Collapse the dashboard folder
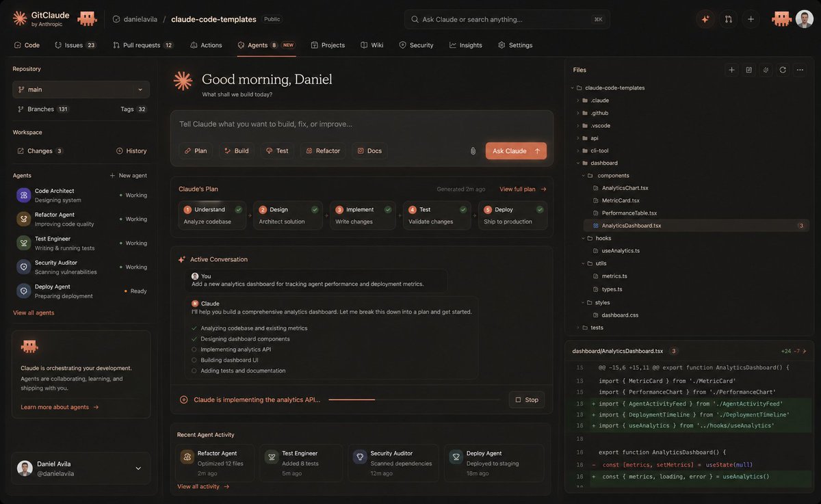The width and height of the screenshot is (821, 504). [x=577, y=163]
